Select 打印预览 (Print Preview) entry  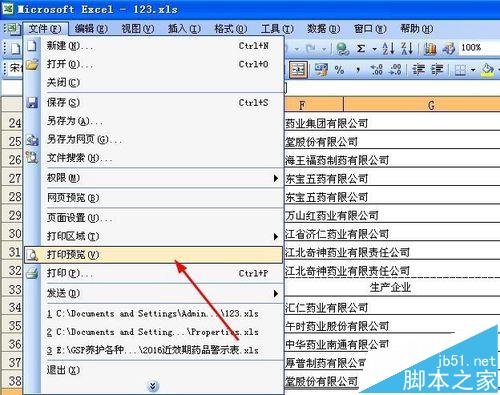pyautogui.click(x=153, y=255)
